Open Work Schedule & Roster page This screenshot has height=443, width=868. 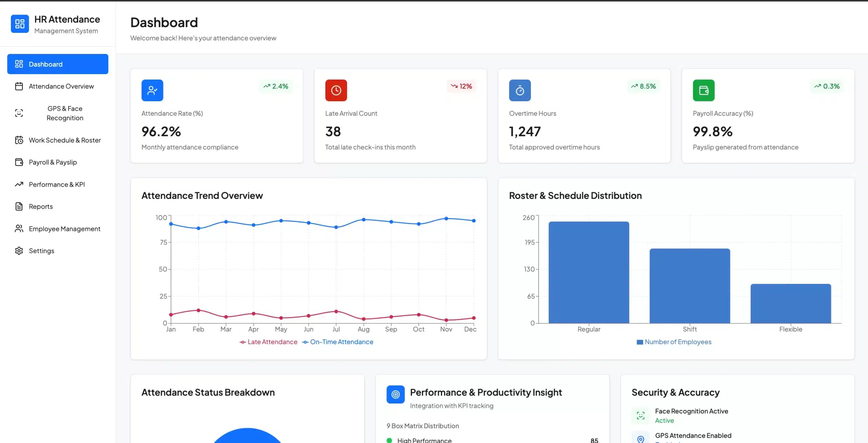pos(64,140)
